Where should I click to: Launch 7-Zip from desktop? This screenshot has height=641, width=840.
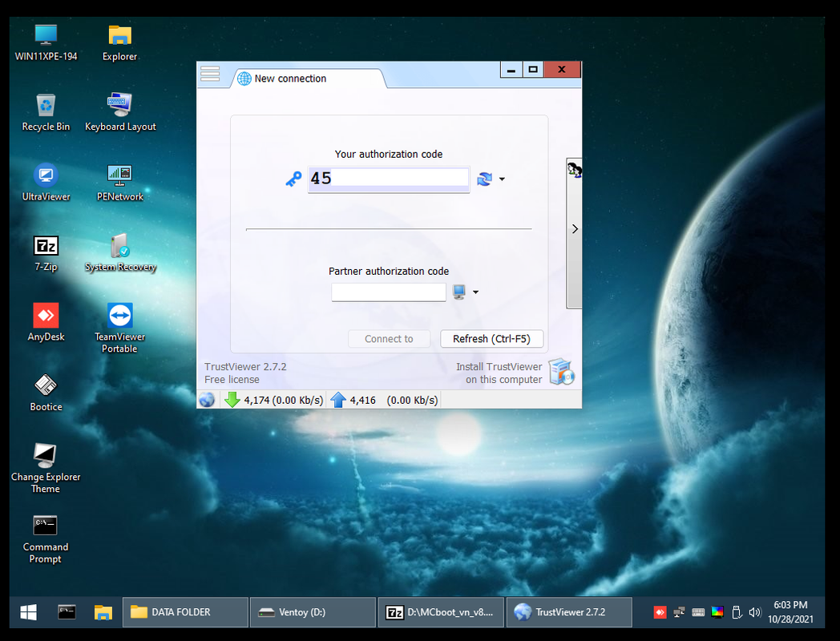pos(46,253)
